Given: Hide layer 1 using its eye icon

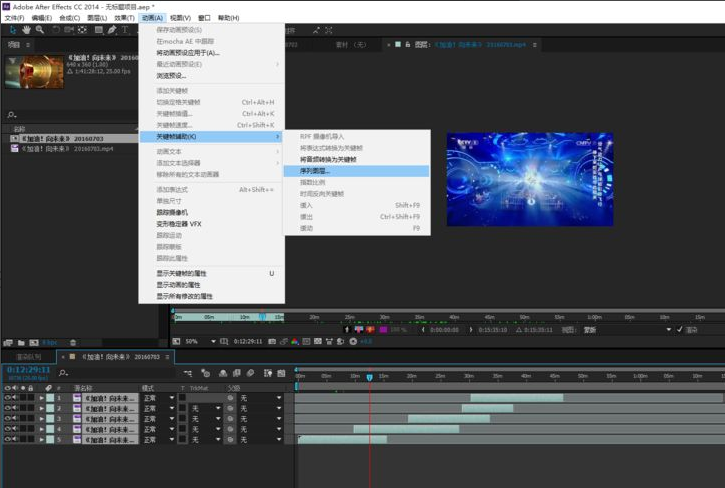Looking at the screenshot, I should pyautogui.click(x=8, y=398).
